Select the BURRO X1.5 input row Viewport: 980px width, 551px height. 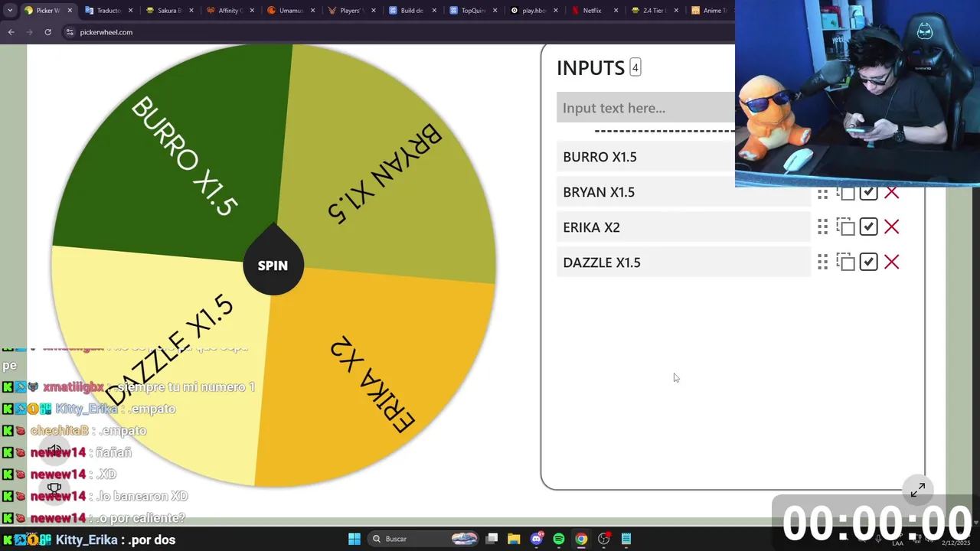click(645, 156)
